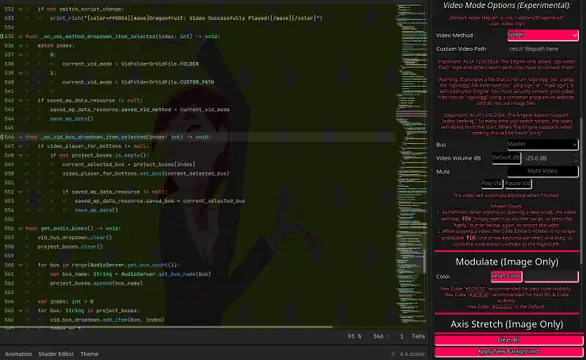Click the Pause Vid button
586x360 pixels.
pos(518,184)
